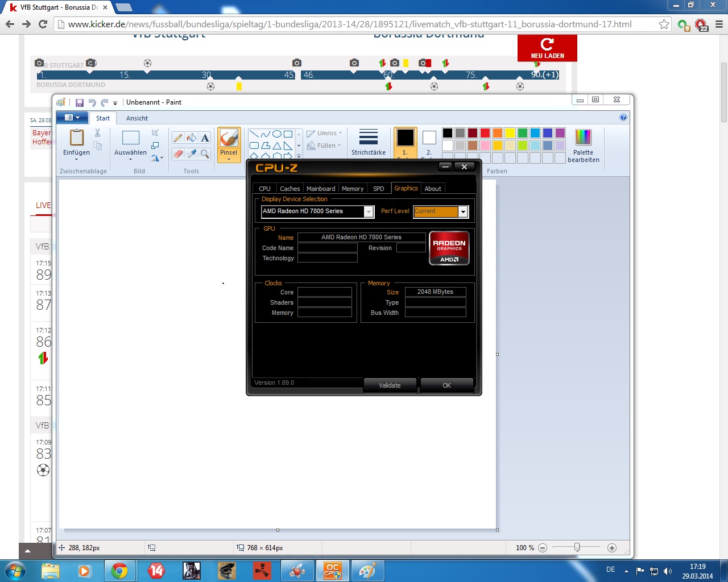The image size is (728, 582).
Task: Select the Fill bucket tool in Paint
Action: (192, 138)
